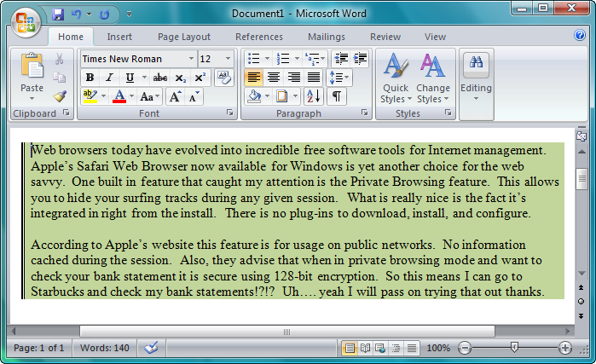
Task: Click the spelling check status icon
Action: (151, 348)
